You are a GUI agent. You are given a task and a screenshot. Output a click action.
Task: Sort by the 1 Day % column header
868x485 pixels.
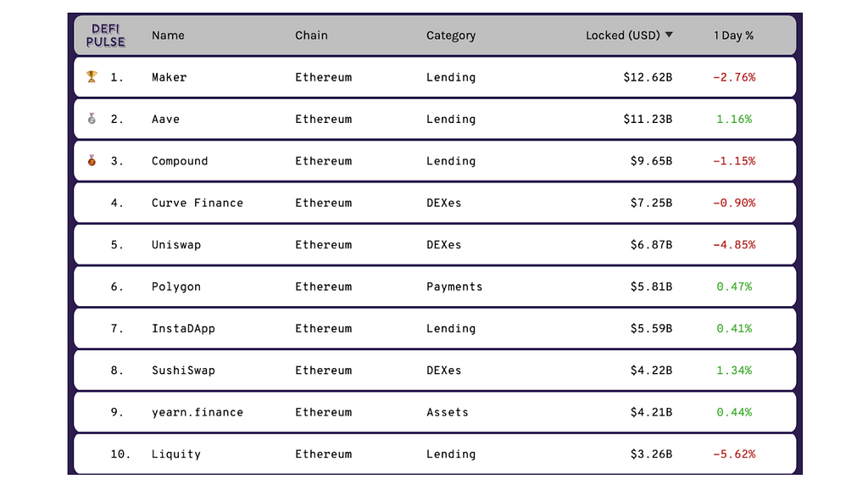point(733,36)
